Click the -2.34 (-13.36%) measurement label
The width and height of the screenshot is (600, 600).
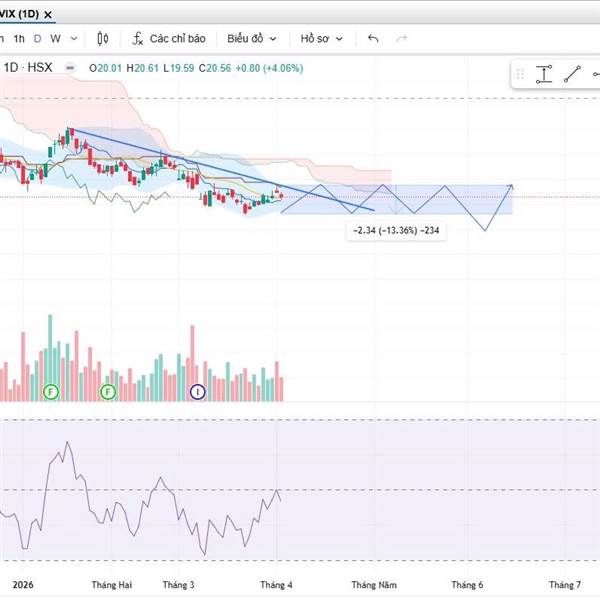click(x=396, y=231)
